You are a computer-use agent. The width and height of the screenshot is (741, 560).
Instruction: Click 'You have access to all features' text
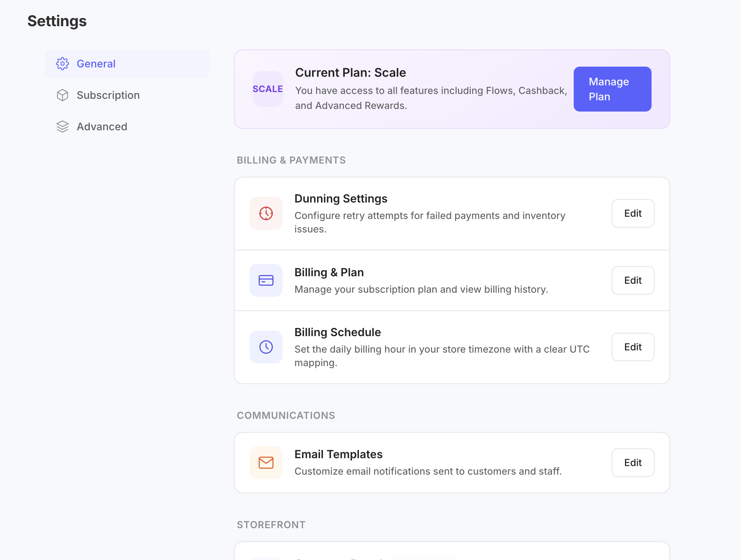click(x=431, y=98)
